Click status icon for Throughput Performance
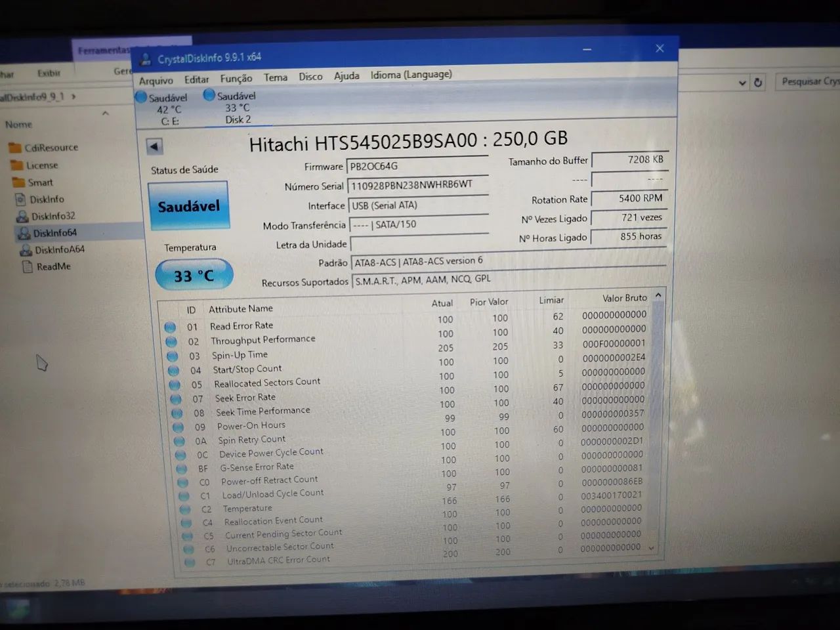 click(x=171, y=341)
